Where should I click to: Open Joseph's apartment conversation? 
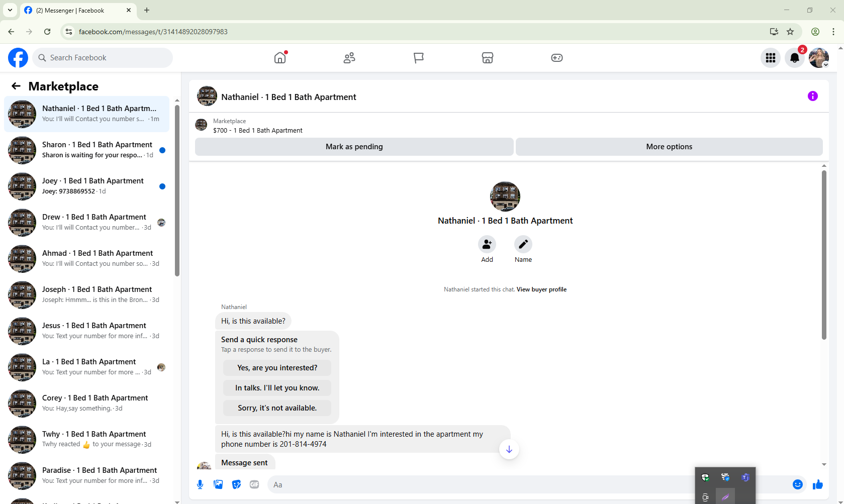point(87,295)
